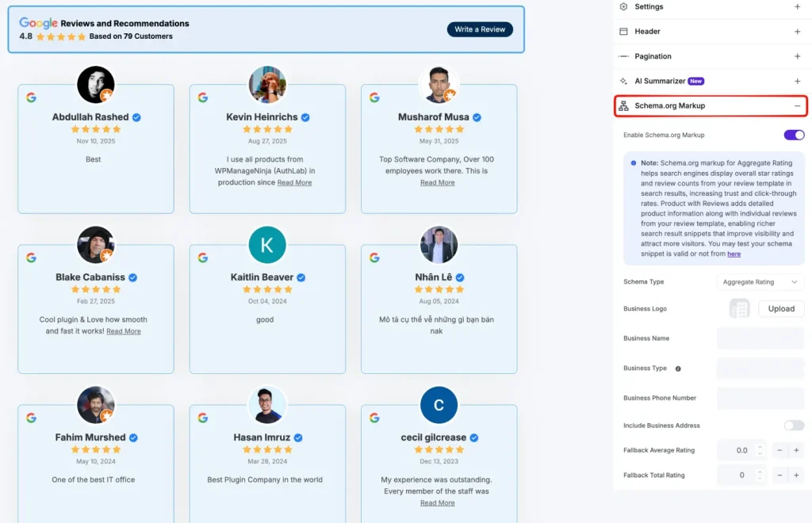812x523 pixels.
Task: Expand the Pagination section plus
Action: (797, 56)
